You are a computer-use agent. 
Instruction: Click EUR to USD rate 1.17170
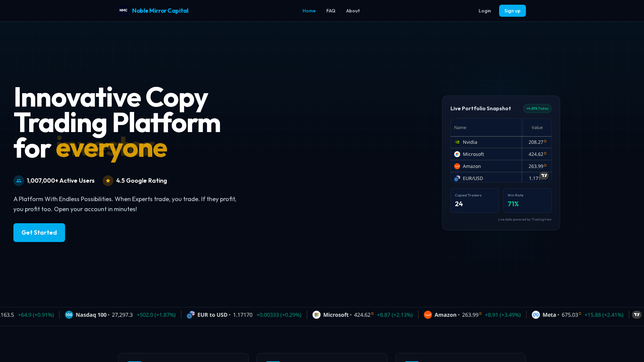click(x=243, y=315)
